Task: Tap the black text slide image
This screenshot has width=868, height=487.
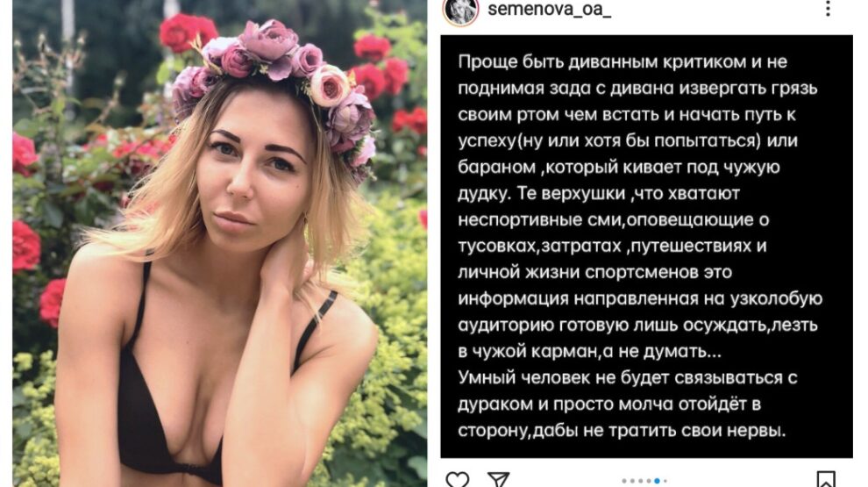Action: click(646, 247)
